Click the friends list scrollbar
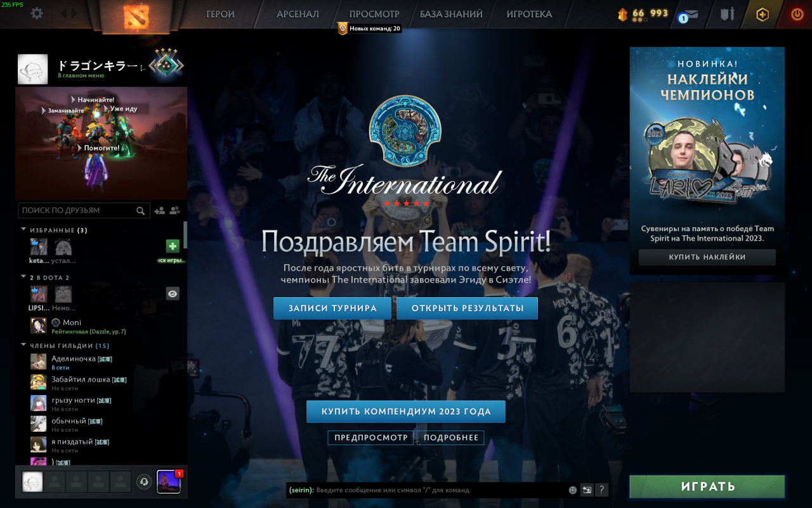 coord(185,235)
